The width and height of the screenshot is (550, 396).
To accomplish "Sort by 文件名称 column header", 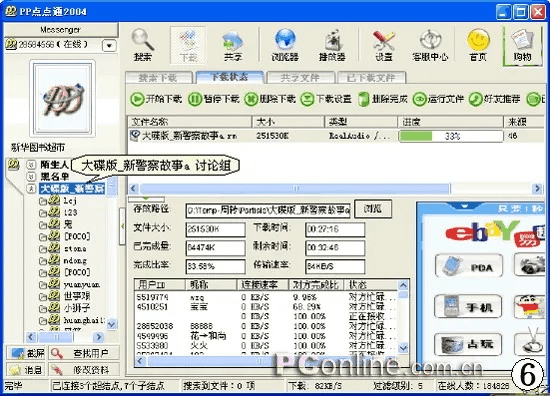I will pyautogui.click(x=190, y=122).
